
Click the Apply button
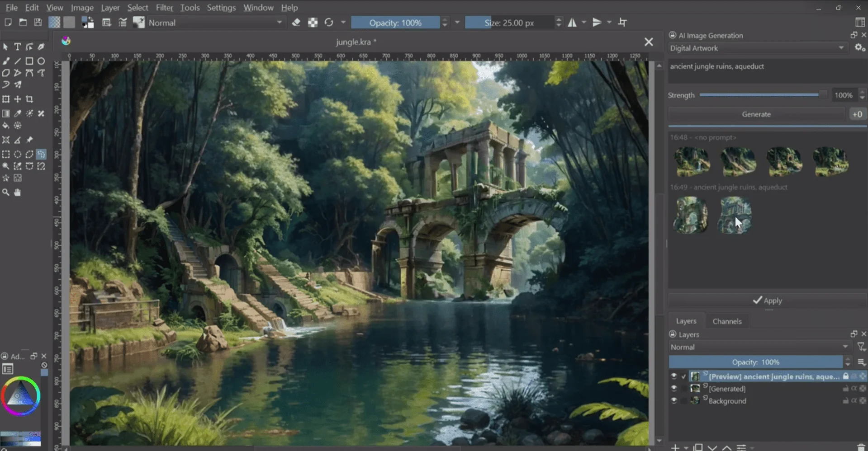(767, 301)
